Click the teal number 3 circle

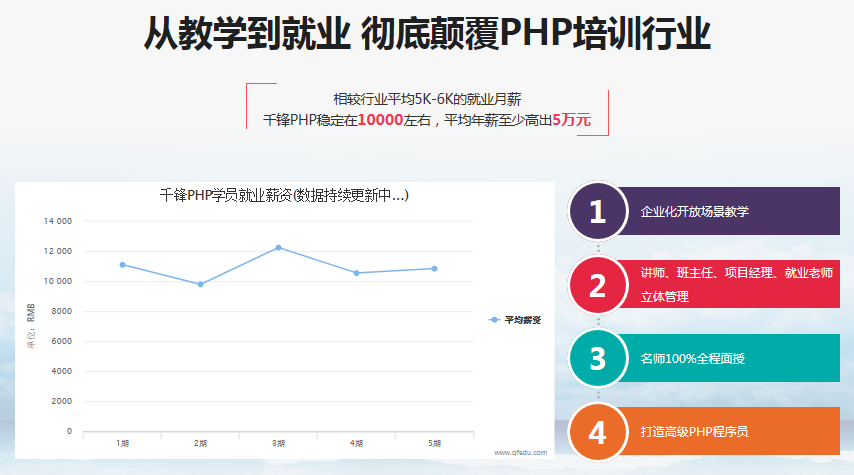point(598,358)
